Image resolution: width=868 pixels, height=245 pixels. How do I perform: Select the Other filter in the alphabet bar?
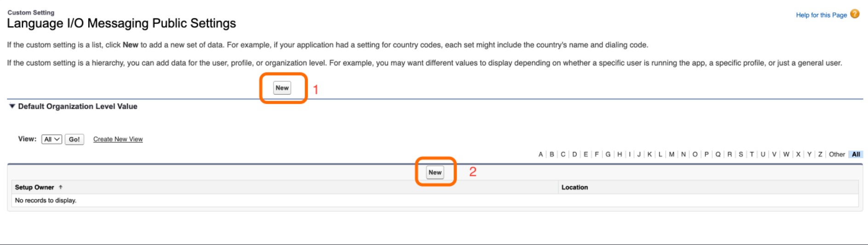(837, 154)
